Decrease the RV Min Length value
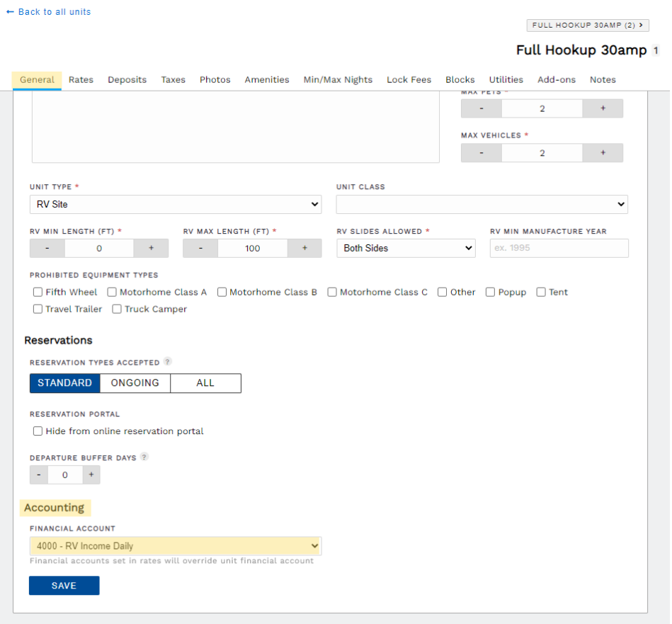This screenshot has width=672, height=624. click(46, 248)
